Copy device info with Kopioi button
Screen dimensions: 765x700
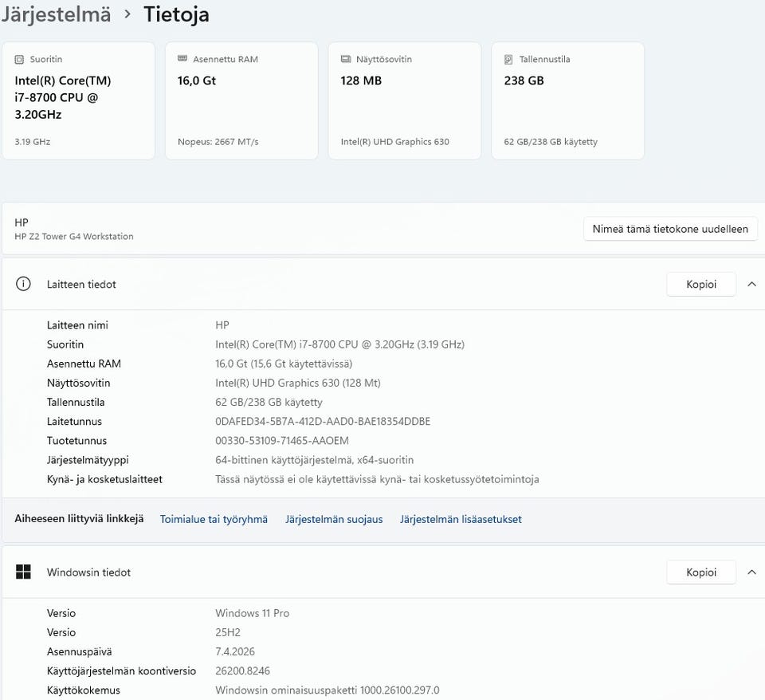pyautogui.click(x=701, y=284)
